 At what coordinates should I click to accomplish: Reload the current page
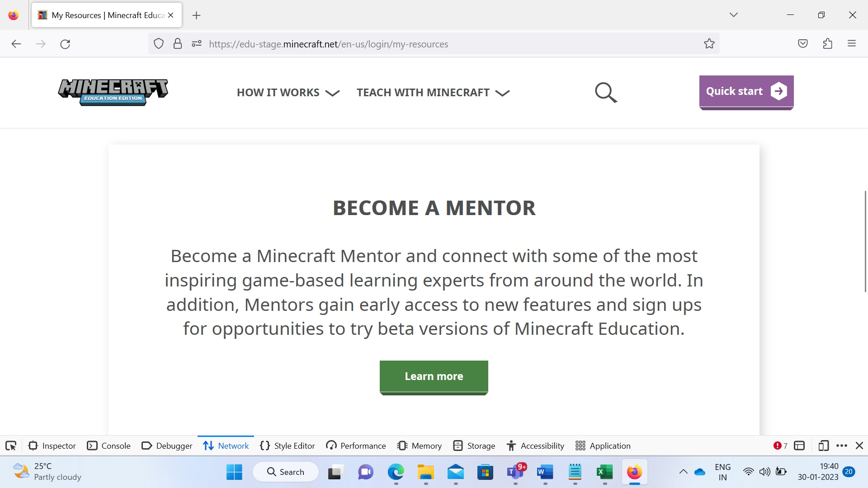[x=65, y=44]
